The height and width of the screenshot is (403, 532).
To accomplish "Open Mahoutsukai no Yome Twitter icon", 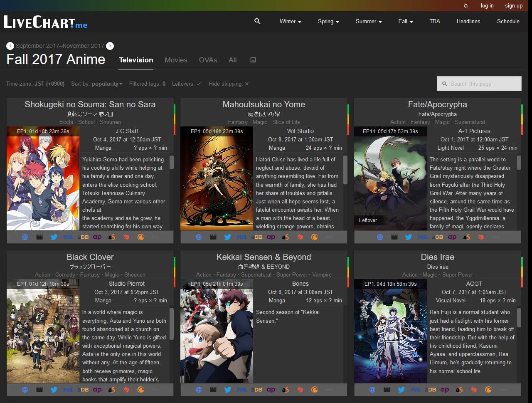I will [227, 237].
